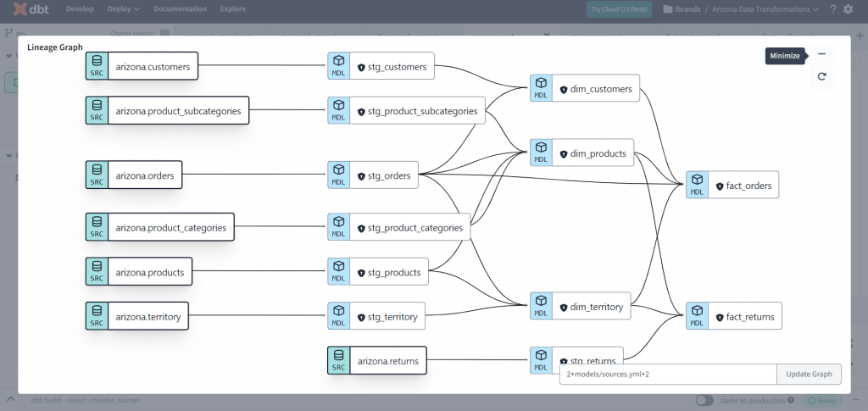The width and height of the screenshot is (868, 411).
Task: Click the arizona.returns source database icon
Action: click(338, 356)
